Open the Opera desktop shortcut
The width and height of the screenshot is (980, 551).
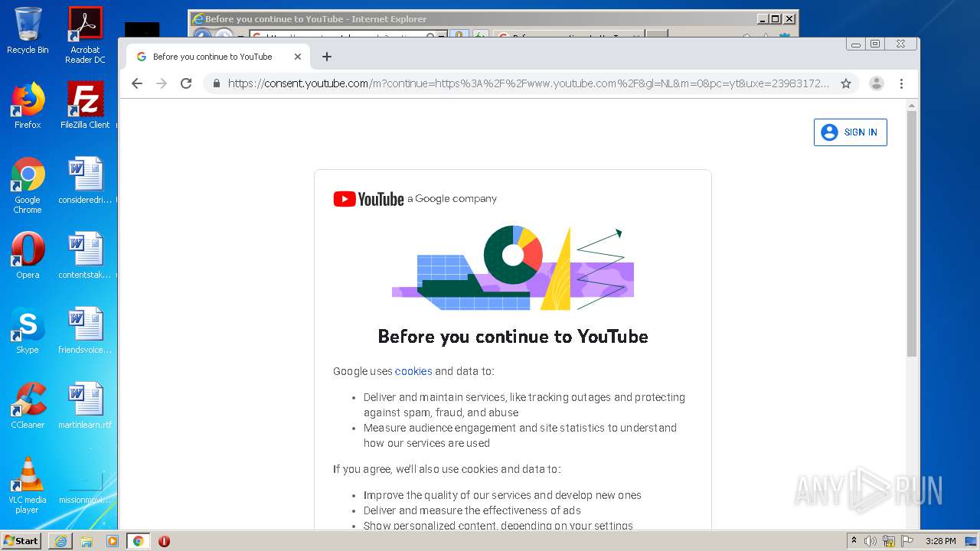tap(28, 256)
